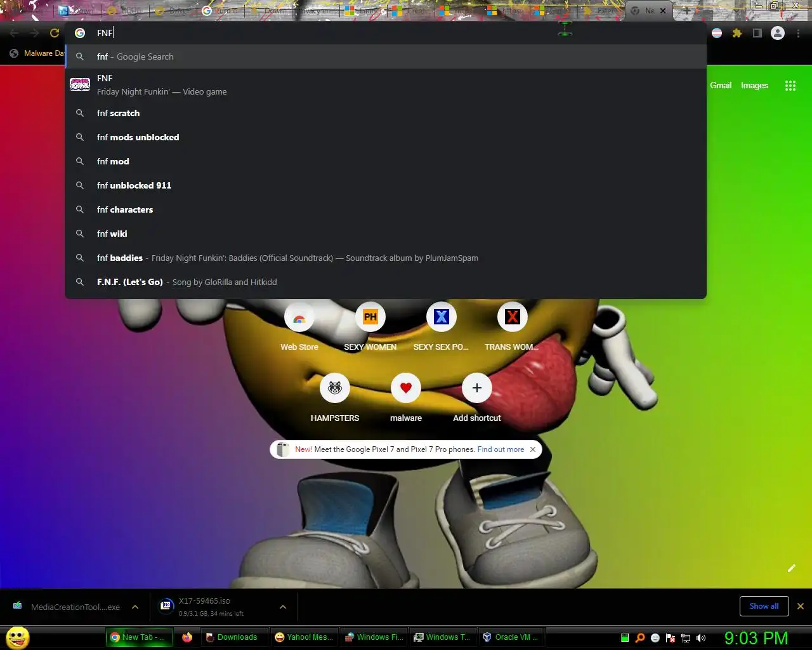Open the TRANS WOM... shortcut tile
The image size is (812, 650).
click(512, 328)
